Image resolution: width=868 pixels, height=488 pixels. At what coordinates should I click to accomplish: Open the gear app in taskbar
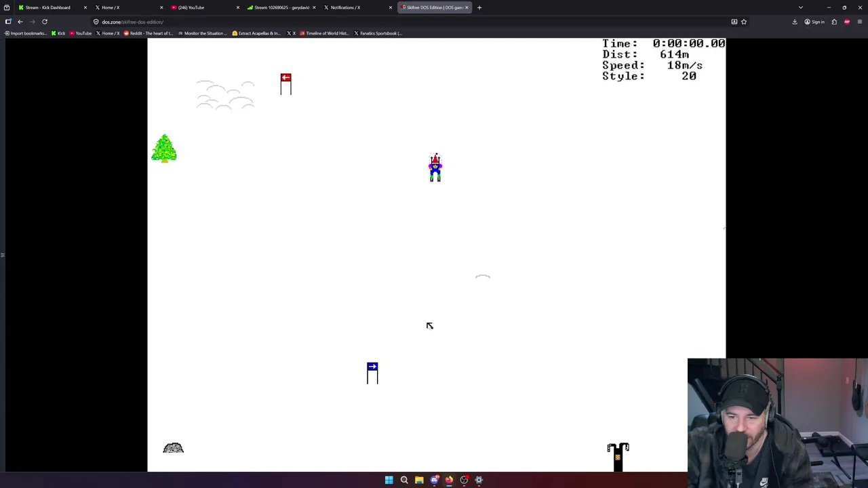479,480
